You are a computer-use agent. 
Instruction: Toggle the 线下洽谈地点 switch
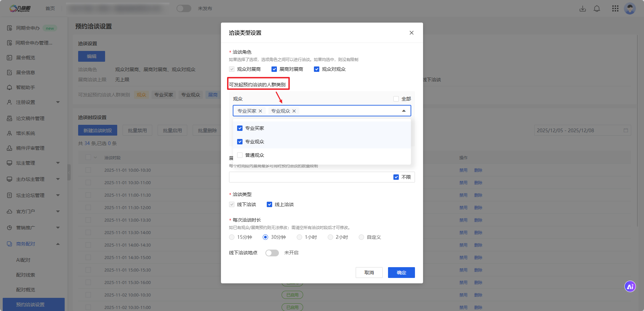(x=272, y=253)
